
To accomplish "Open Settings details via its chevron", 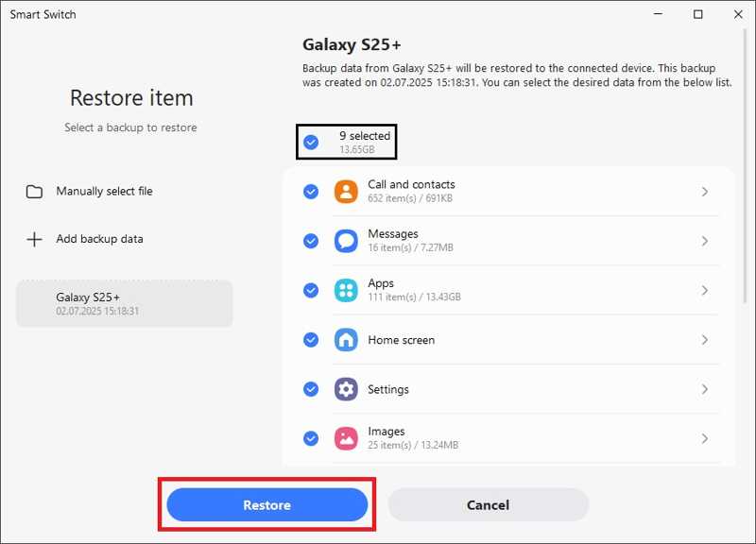I will [x=704, y=389].
